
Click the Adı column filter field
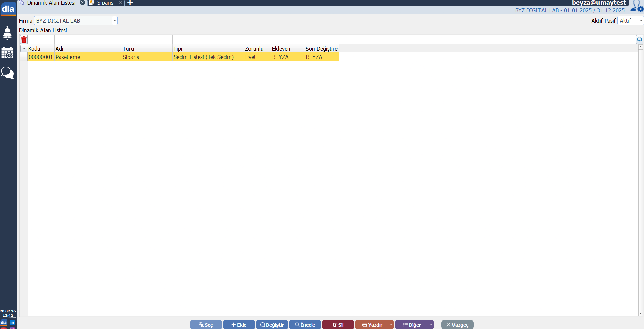88,40
